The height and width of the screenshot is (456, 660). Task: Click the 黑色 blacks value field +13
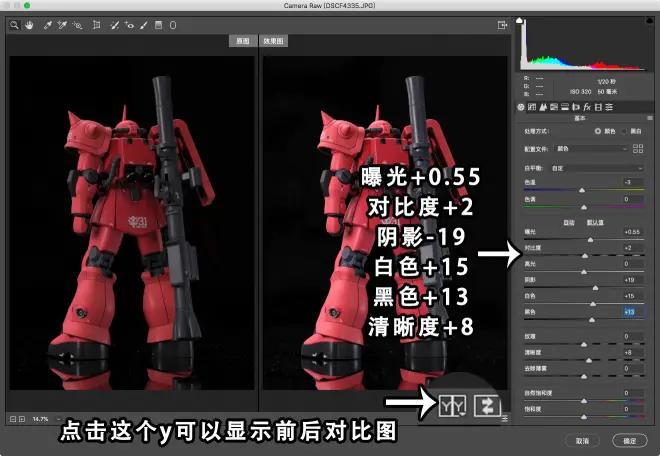point(633,312)
